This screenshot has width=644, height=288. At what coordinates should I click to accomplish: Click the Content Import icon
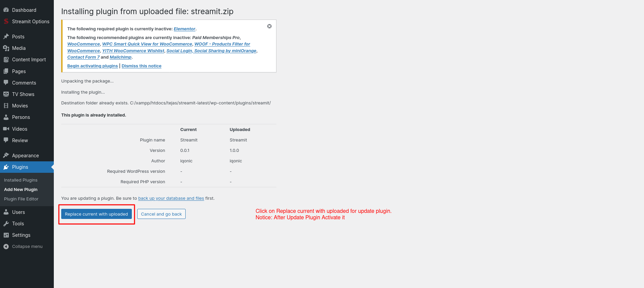[6, 60]
